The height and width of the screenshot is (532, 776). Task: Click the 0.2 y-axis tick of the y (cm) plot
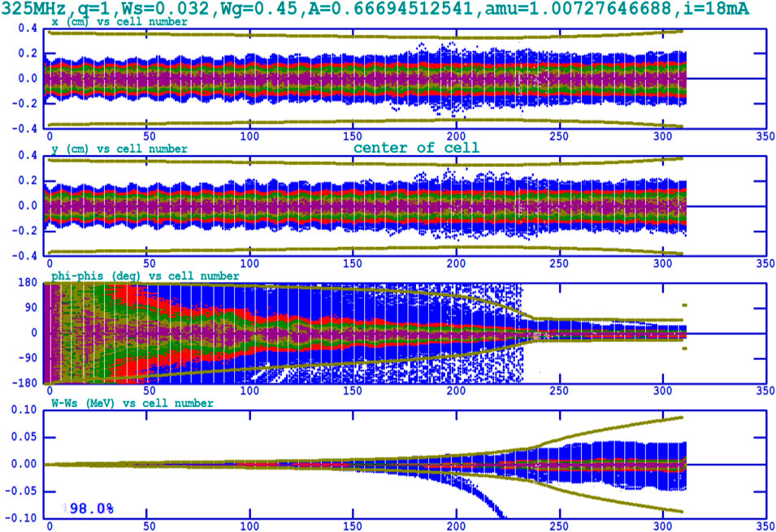pos(28,180)
